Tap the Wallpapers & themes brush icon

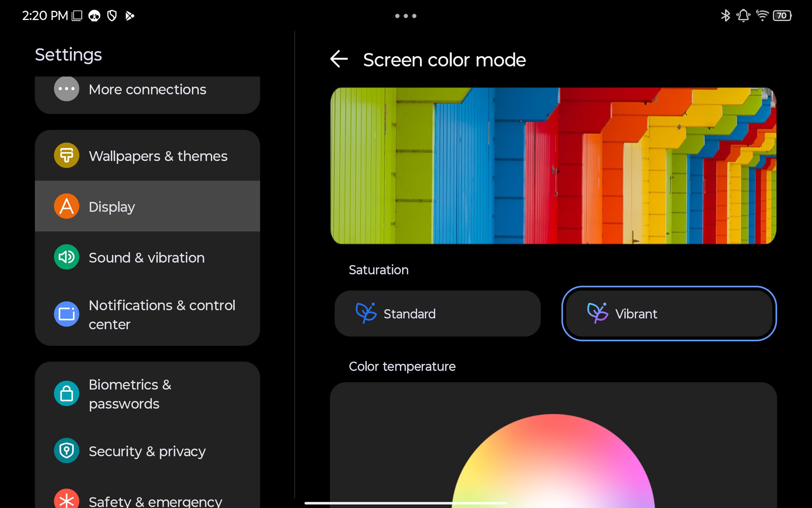click(66, 156)
